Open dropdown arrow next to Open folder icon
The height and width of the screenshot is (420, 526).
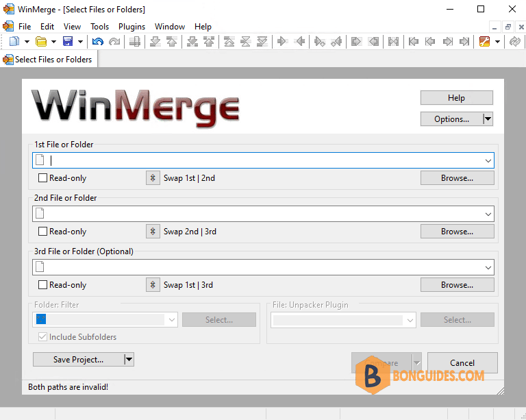coord(53,42)
